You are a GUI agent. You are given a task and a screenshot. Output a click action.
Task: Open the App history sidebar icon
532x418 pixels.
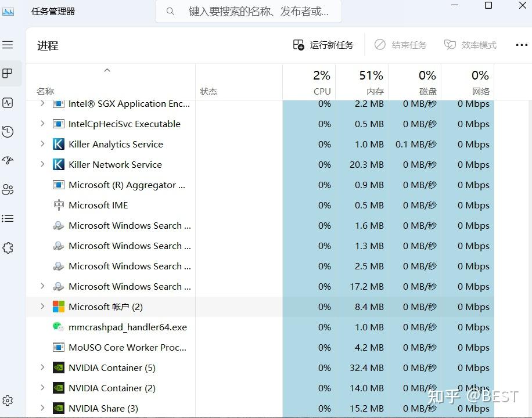[x=8, y=132]
